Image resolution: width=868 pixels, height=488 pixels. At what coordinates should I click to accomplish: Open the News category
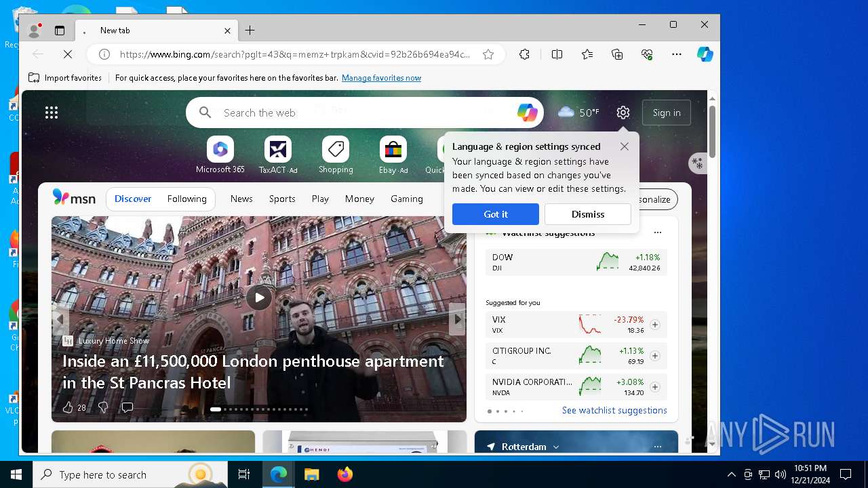pos(241,199)
